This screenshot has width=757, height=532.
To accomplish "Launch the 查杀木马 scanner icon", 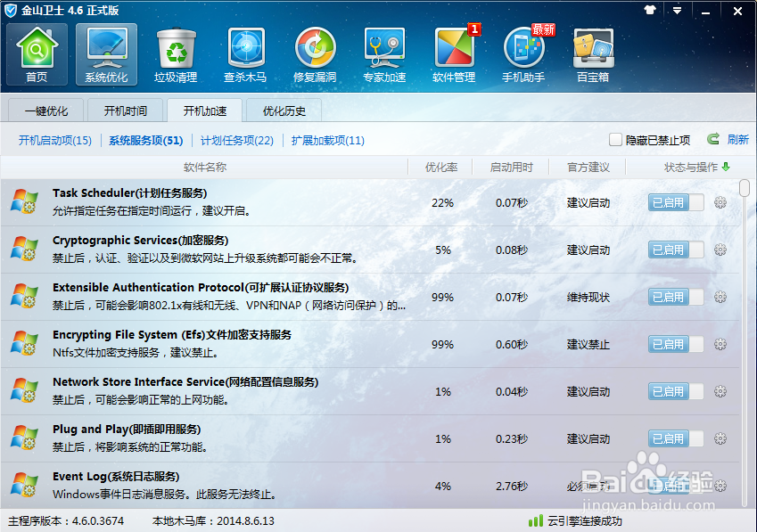I will tap(245, 54).
